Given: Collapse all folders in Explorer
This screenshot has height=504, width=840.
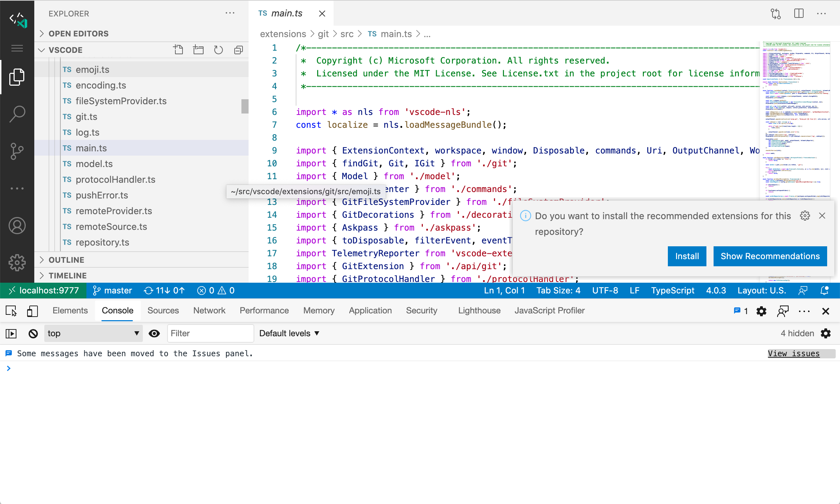Looking at the screenshot, I should click(x=238, y=50).
